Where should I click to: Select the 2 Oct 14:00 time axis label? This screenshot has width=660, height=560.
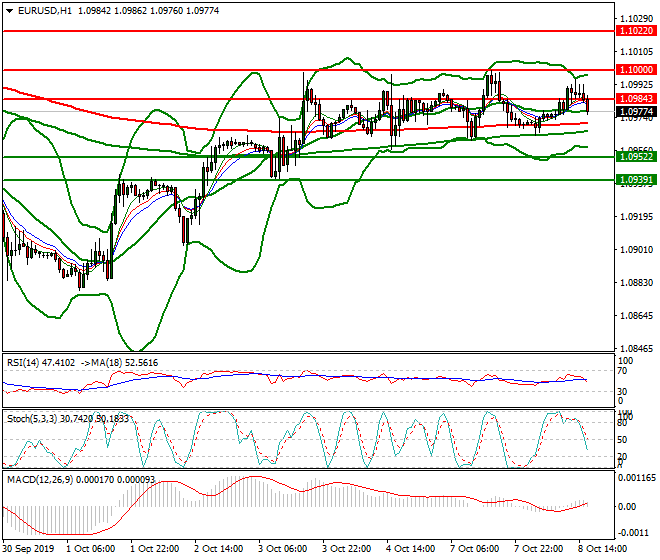[218, 549]
